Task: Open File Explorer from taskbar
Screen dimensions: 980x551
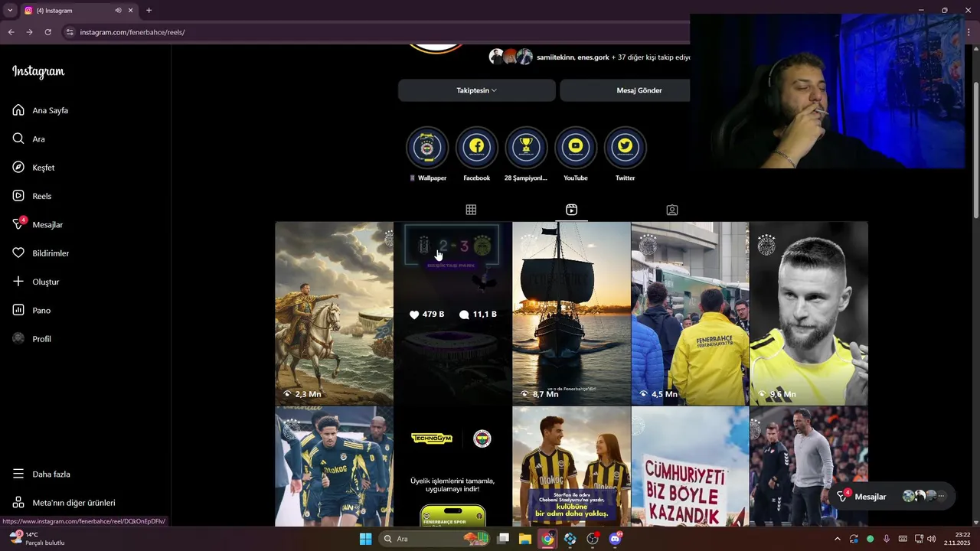Action: coord(525,539)
